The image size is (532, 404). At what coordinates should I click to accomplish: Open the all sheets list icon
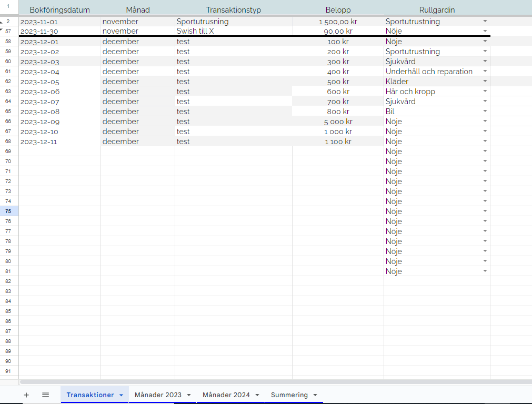tap(45, 395)
